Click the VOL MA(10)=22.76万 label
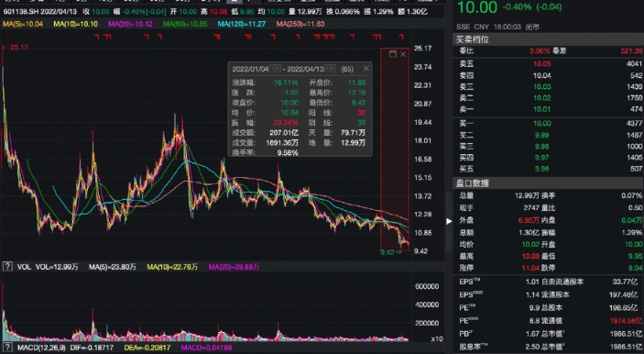This screenshot has width=644, height=354. tap(172, 267)
